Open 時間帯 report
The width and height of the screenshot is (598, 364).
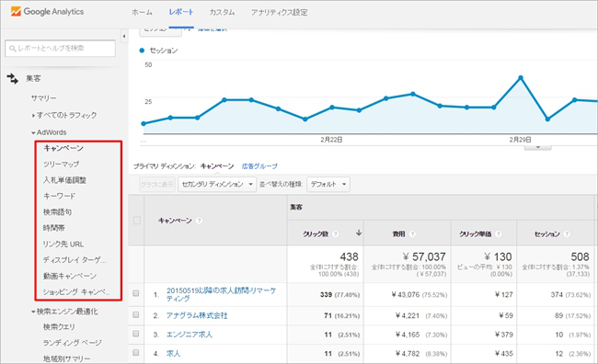click(53, 228)
